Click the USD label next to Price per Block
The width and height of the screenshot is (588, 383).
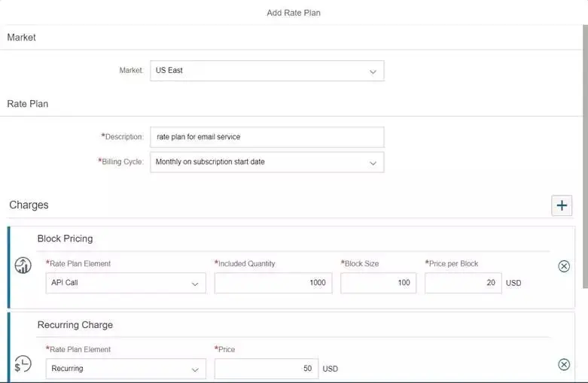pos(513,283)
